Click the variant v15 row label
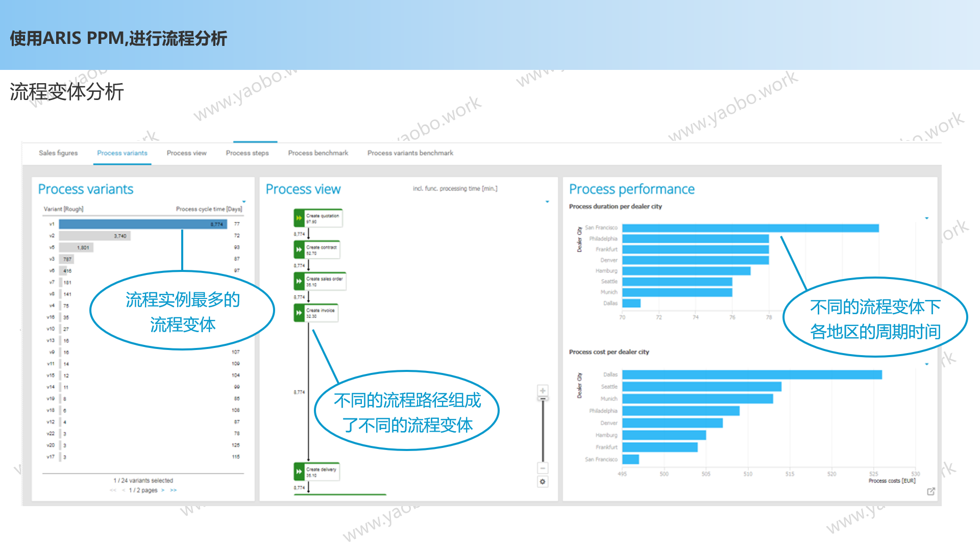Image resolution: width=980 pixels, height=551 pixels. (x=51, y=375)
